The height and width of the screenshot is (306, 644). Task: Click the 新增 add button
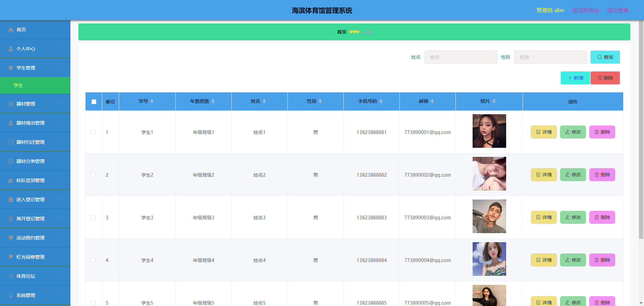pyautogui.click(x=575, y=78)
